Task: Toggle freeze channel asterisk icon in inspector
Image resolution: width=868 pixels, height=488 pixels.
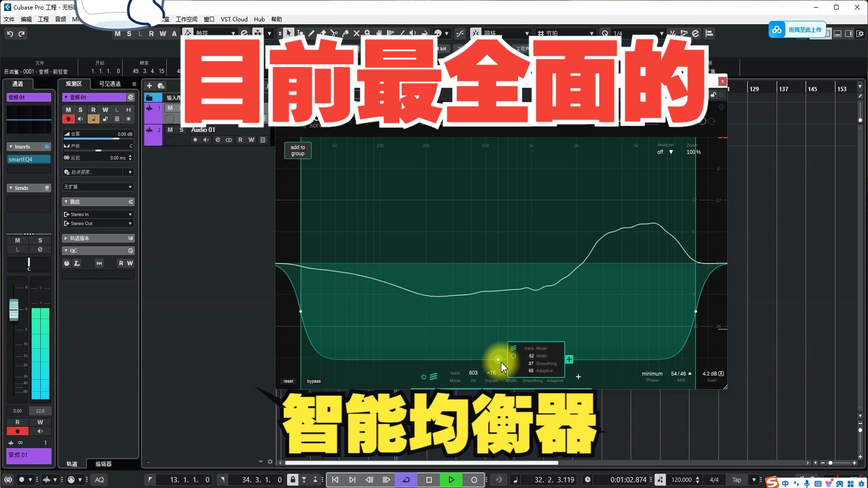Action: click(x=129, y=119)
